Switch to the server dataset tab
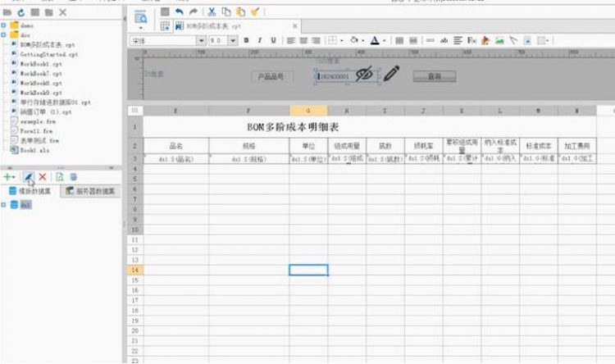Viewport: 615px width, 364px height. coord(90,191)
